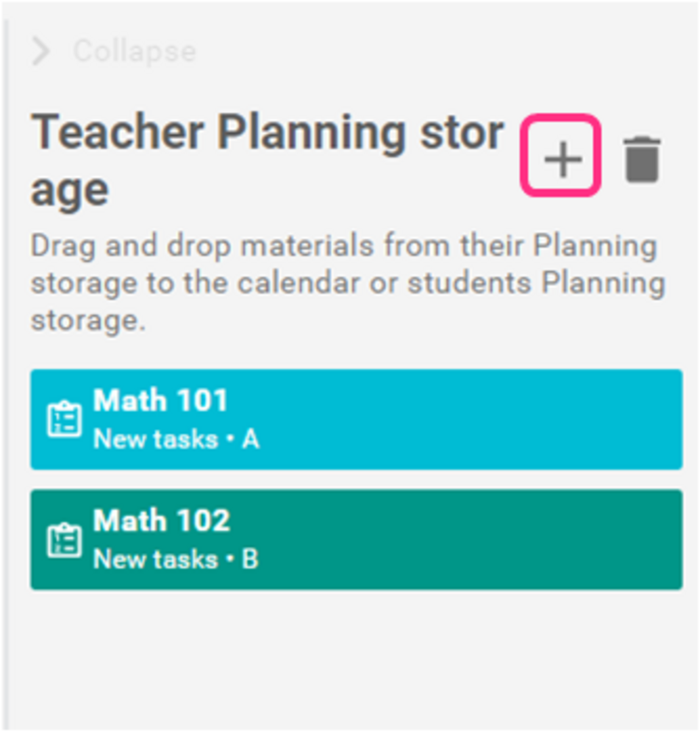Screen dimensions: 700x732
Task: Click the trash can delete icon
Action: 642,159
